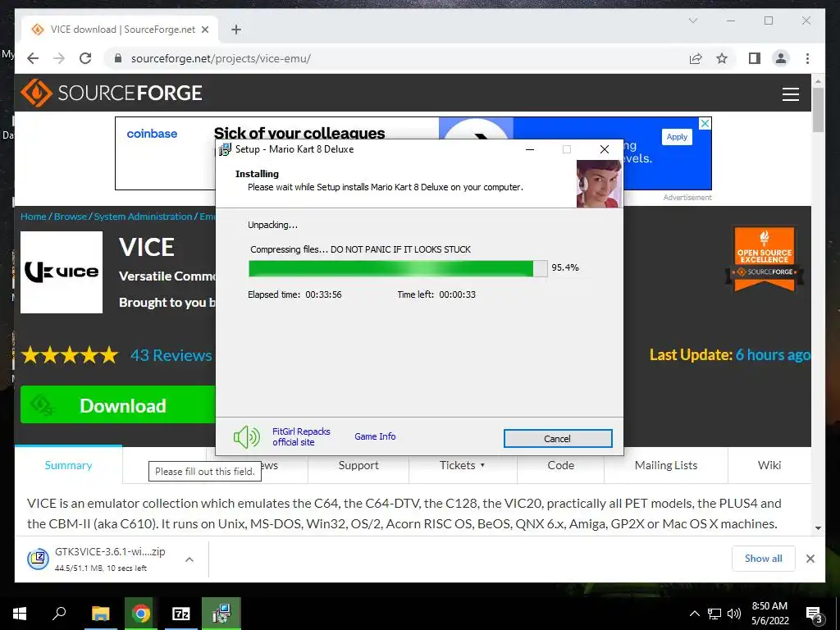
Task: Click scrollbar down arrow on page
Action: click(x=818, y=528)
